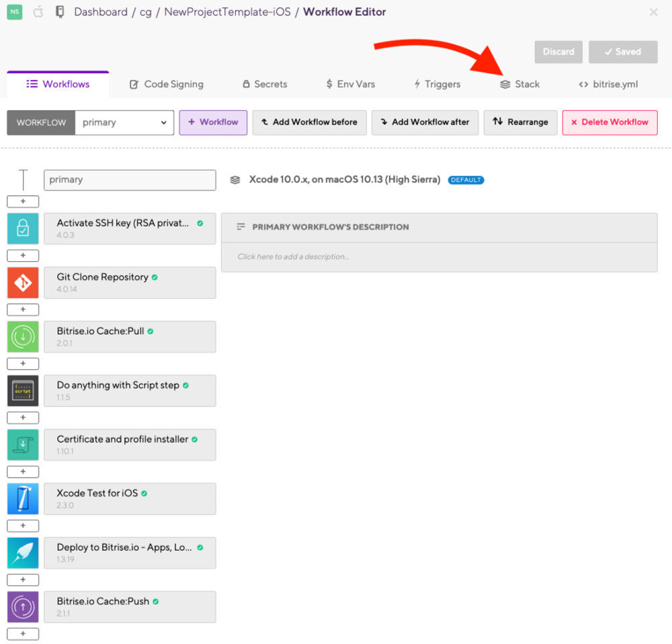Click the Saved button

[x=623, y=52]
